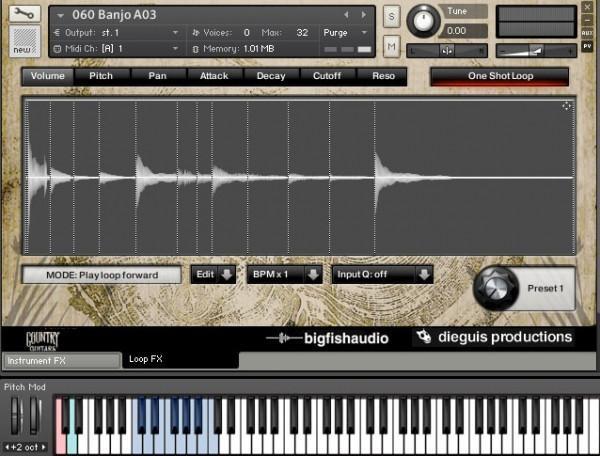Go to the previous instrument preset arrow
The image size is (600, 456).
(x=346, y=15)
